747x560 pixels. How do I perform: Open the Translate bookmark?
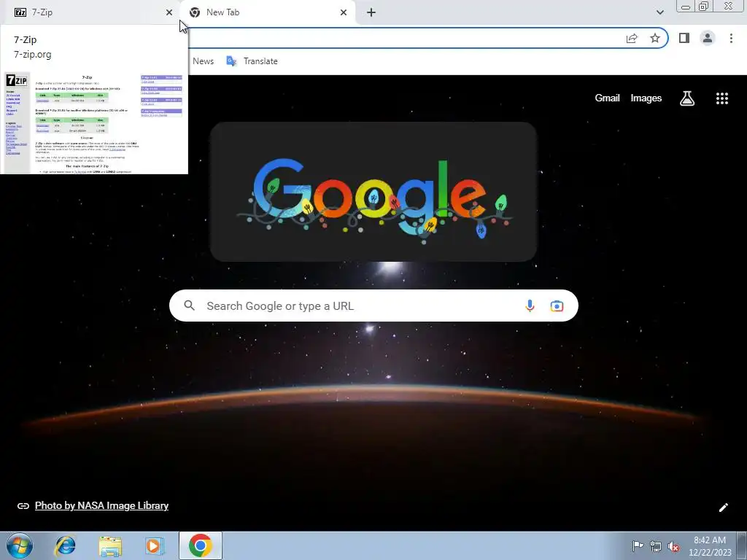click(252, 61)
